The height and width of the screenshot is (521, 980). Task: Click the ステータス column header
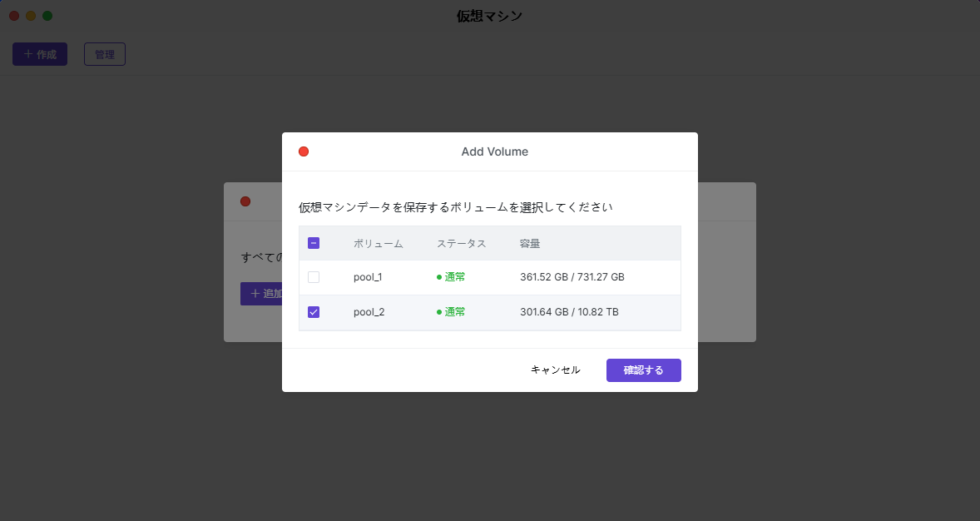coord(461,244)
